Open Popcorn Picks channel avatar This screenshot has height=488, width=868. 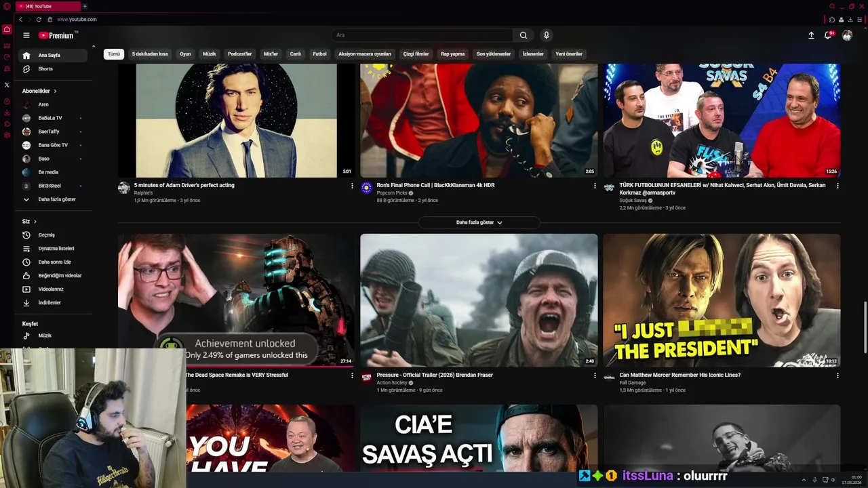366,188
